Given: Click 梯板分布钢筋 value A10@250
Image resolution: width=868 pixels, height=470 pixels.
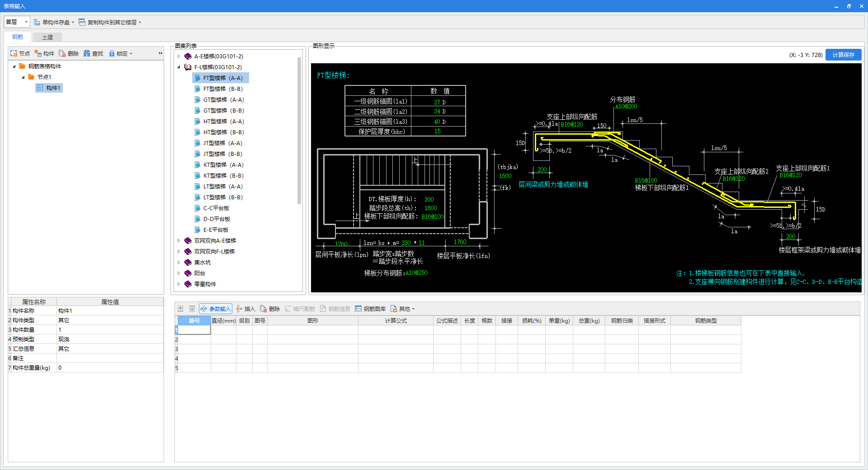Looking at the screenshot, I should pyautogui.click(x=416, y=273).
